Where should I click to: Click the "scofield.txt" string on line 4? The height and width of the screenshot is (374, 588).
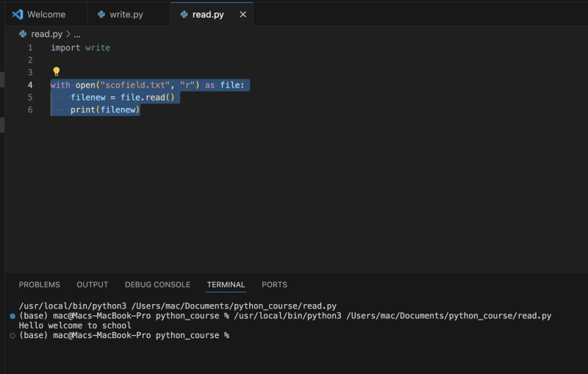pos(135,85)
